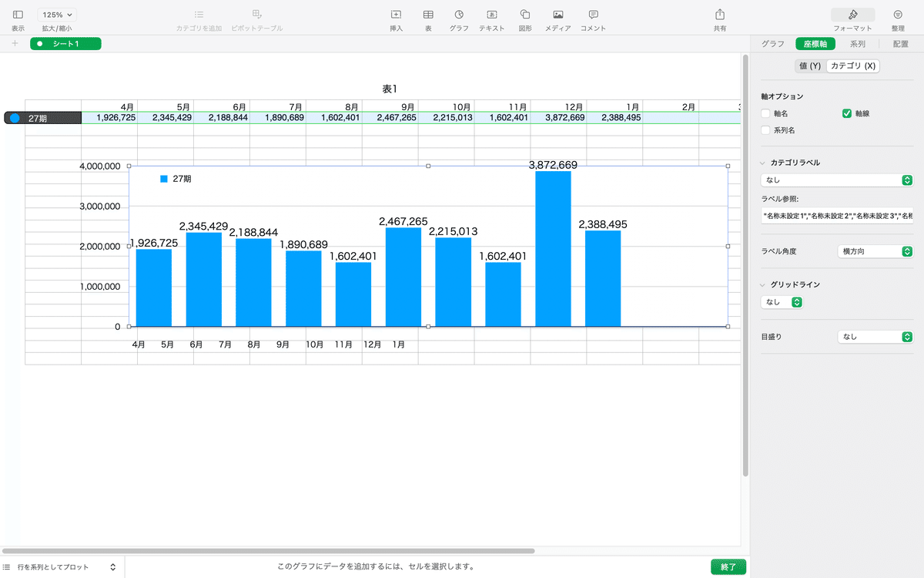Click the 表1 table title

pyautogui.click(x=390, y=89)
